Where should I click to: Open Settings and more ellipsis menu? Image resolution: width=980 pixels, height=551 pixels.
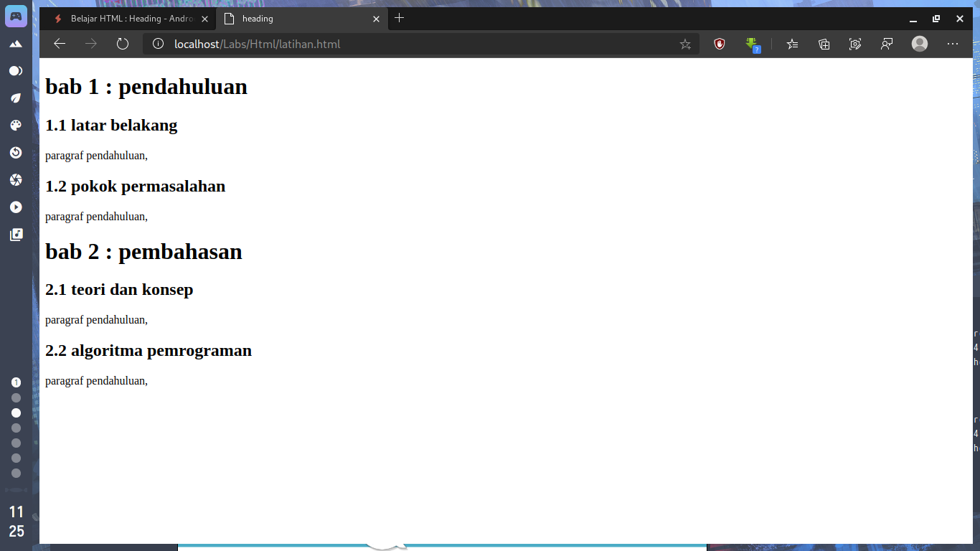pos(953,44)
